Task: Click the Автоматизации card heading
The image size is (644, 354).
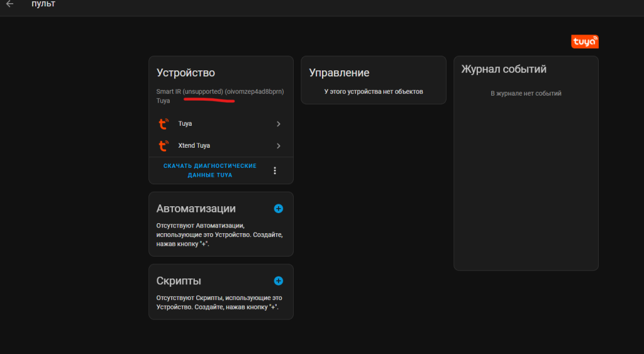Action: 196,209
